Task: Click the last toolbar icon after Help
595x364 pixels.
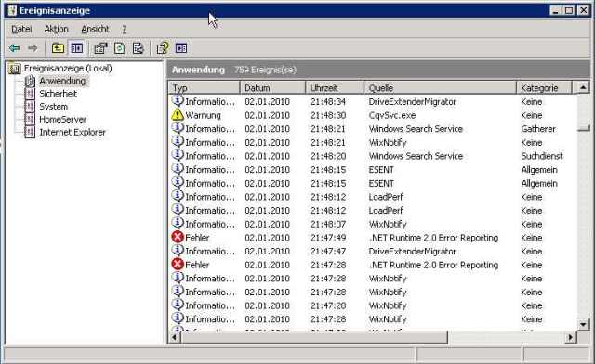Action: [x=181, y=48]
